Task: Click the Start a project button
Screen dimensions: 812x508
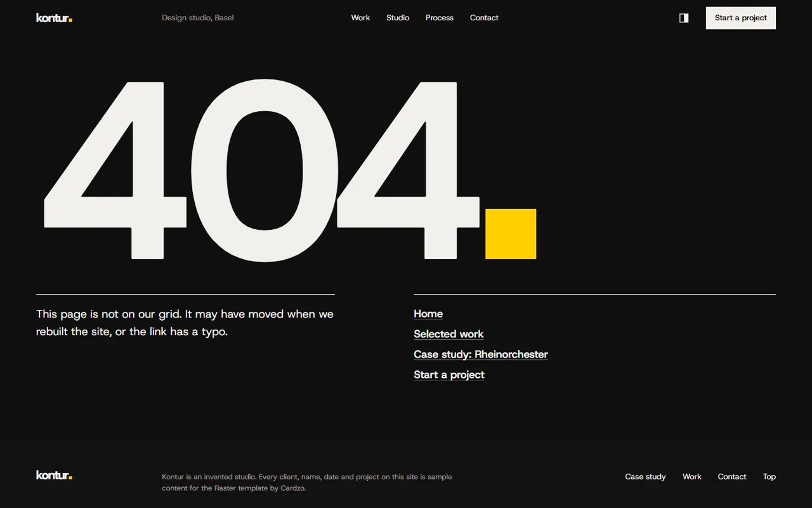Action: pyautogui.click(x=741, y=18)
